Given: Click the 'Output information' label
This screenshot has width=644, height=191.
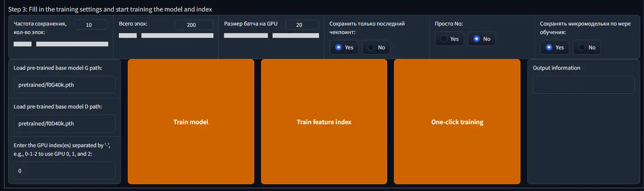Looking at the screenshot, I should point(556,68).
